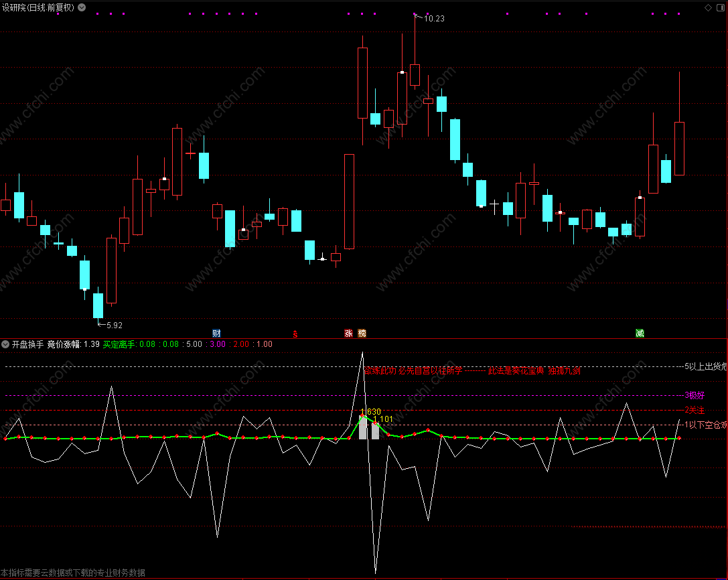The height and width of the screenshot is (580, 728).
Task: Click the diamond marker icon at top right
Action: pos(708,7)
